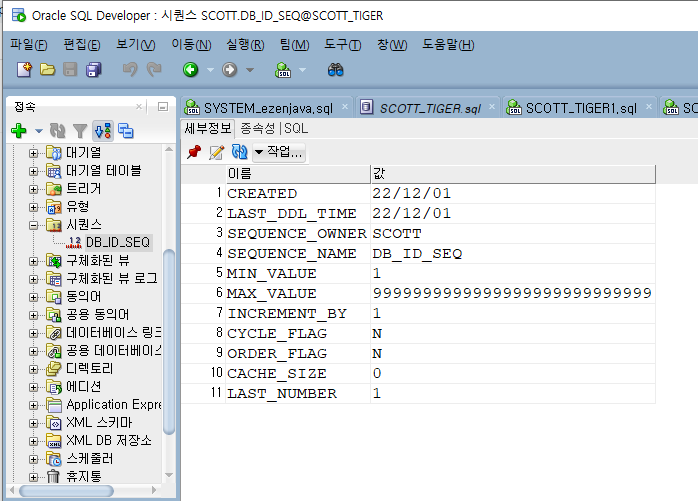Click the horizontal scrollbar of connections tree

[x=66, y=491]
